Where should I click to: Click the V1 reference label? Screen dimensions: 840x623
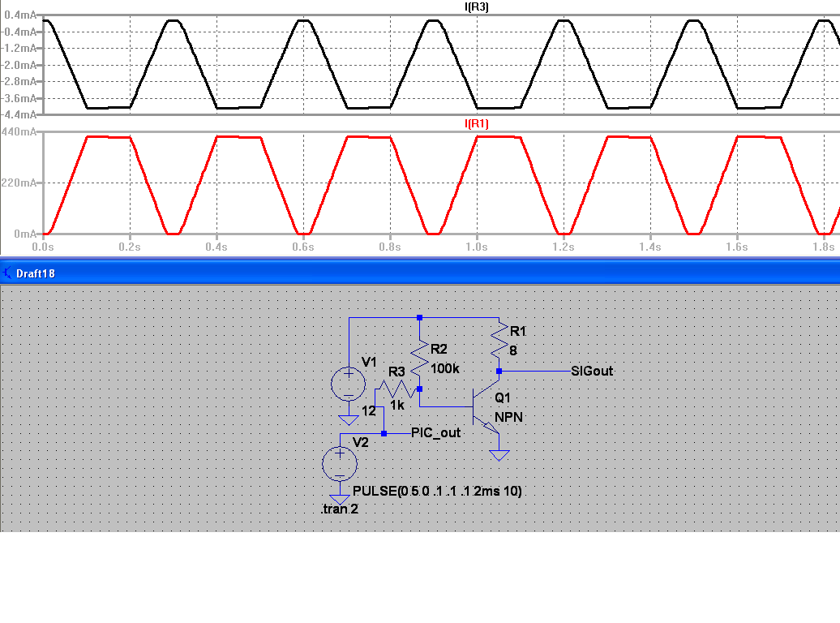(369, 363)
